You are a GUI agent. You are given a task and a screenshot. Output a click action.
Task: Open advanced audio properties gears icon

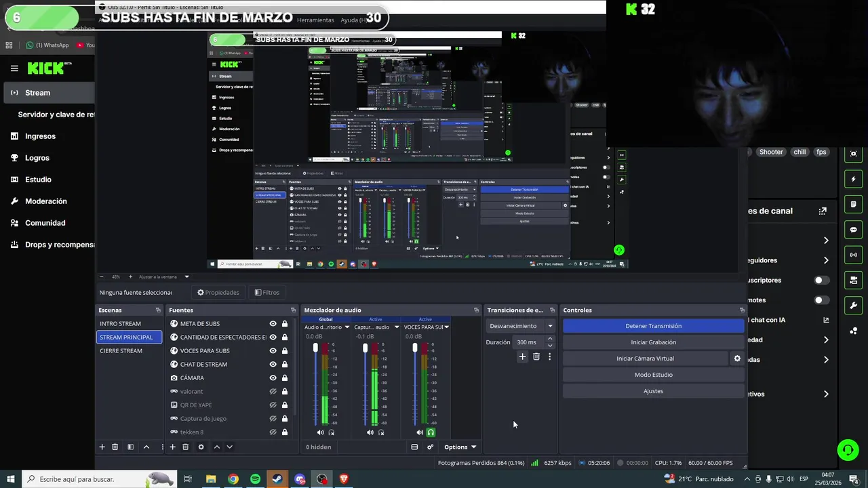point(430,447)
